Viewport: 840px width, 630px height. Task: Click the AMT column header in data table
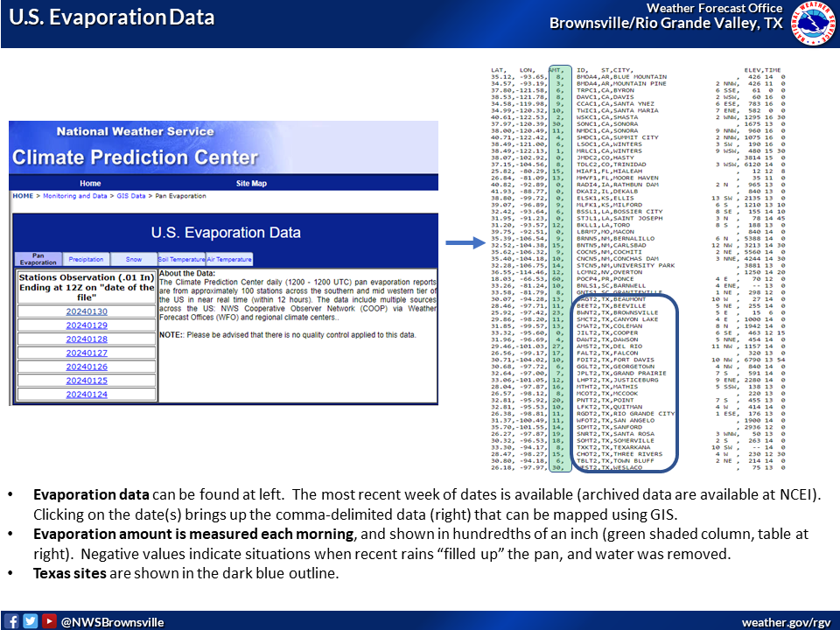click(x=556, y=70)
